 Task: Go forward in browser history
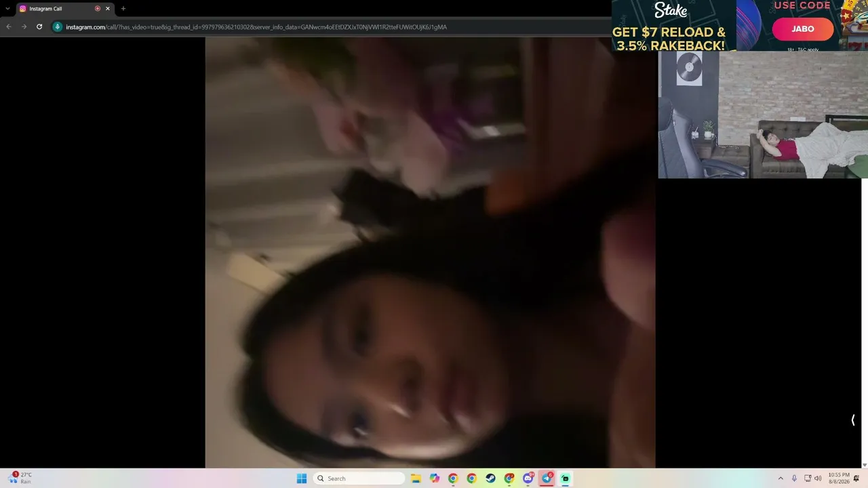coord(24,27)
